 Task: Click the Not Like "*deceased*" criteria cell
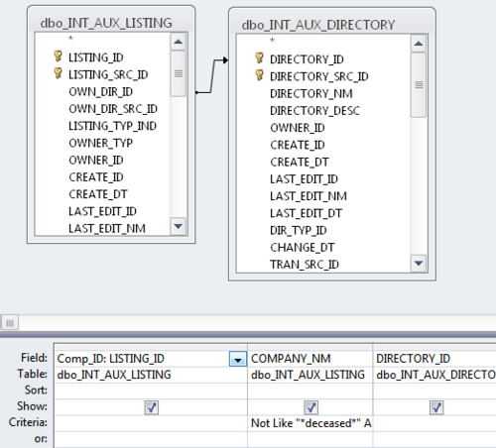click(x=310, y=423)
